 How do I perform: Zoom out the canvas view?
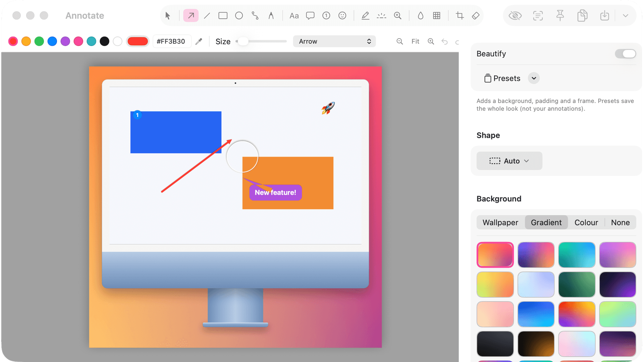click(x=399, y=41)
